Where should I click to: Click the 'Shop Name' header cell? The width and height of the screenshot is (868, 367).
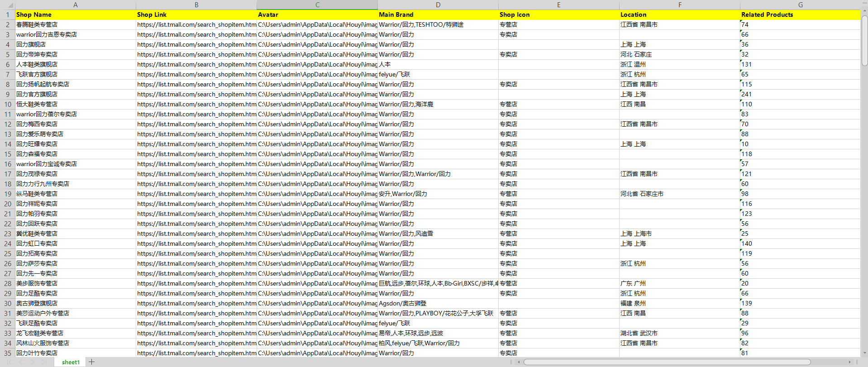[76, 14]
